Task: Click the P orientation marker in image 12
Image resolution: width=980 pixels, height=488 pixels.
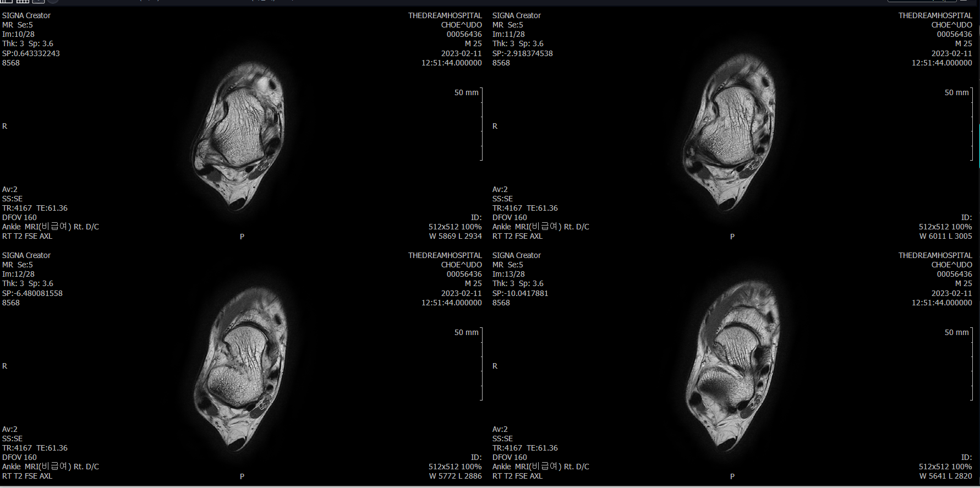Action: [242, 476]
